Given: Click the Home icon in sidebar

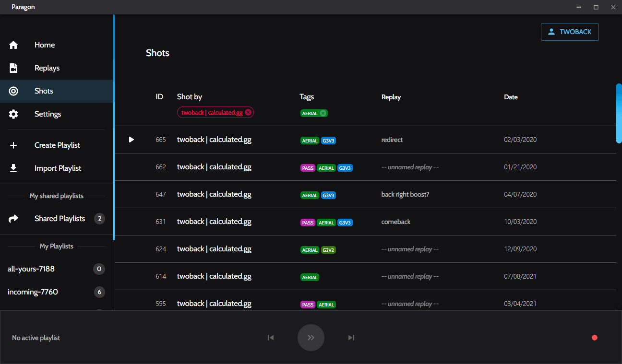Looking at the screenshot, I should [13, 45].
